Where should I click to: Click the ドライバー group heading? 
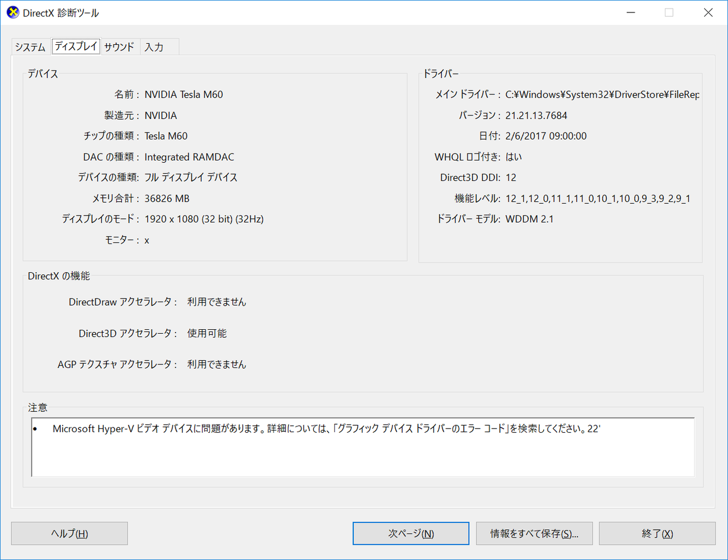coord(441,74)
